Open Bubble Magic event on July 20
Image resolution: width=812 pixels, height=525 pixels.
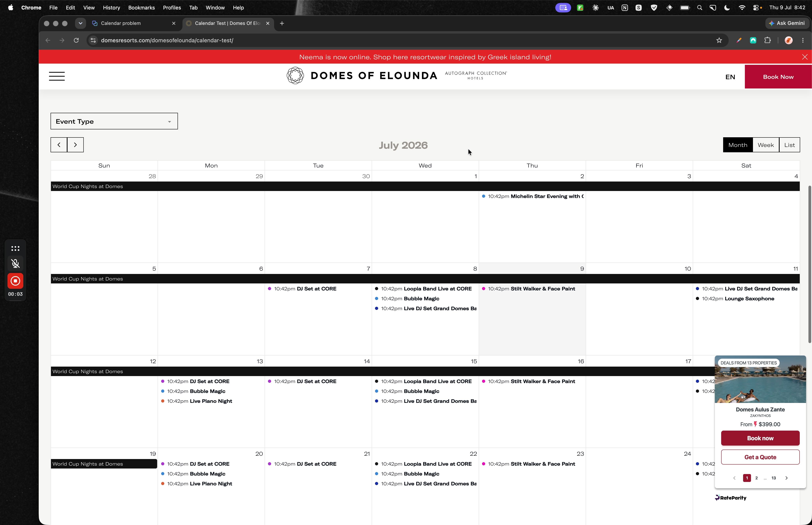(211, 474)
